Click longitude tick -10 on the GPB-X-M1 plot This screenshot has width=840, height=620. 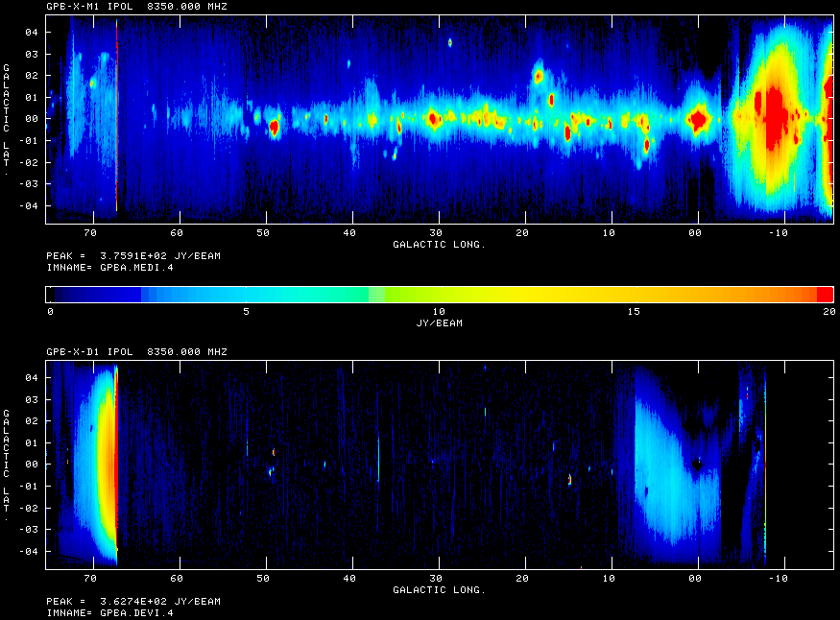pyautogui.click(x=779, y=233)
